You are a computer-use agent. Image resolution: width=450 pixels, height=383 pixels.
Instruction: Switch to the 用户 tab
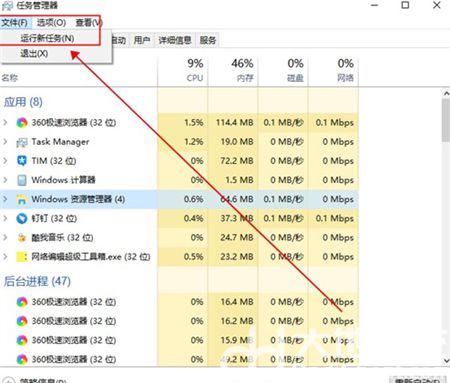(142, 40)
